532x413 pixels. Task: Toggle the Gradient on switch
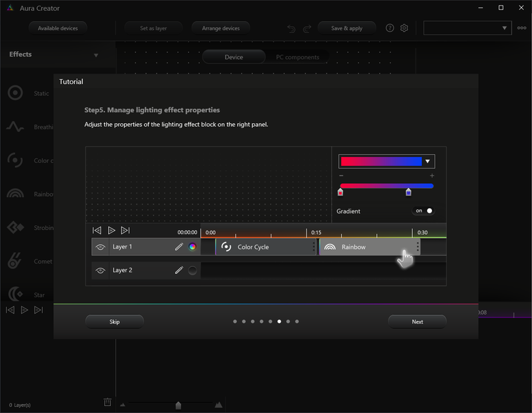pyautogui.click(x=423, y=211)
